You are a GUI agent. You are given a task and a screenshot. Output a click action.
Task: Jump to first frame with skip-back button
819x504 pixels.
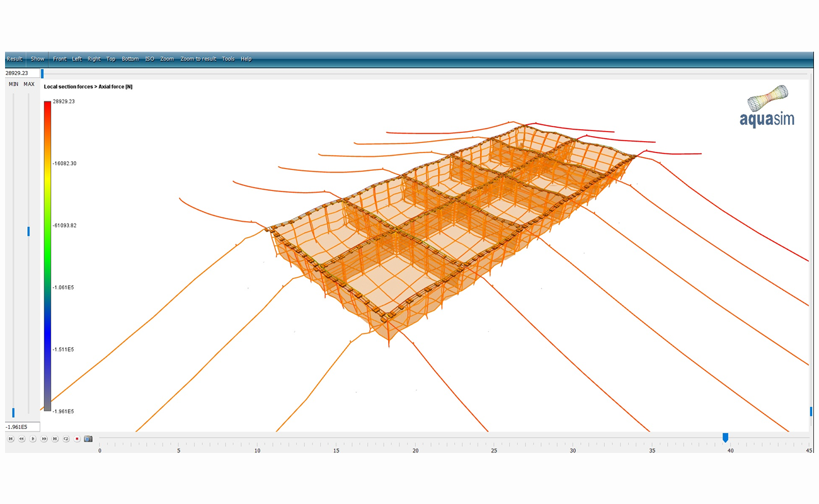click(x=11, y=438)
